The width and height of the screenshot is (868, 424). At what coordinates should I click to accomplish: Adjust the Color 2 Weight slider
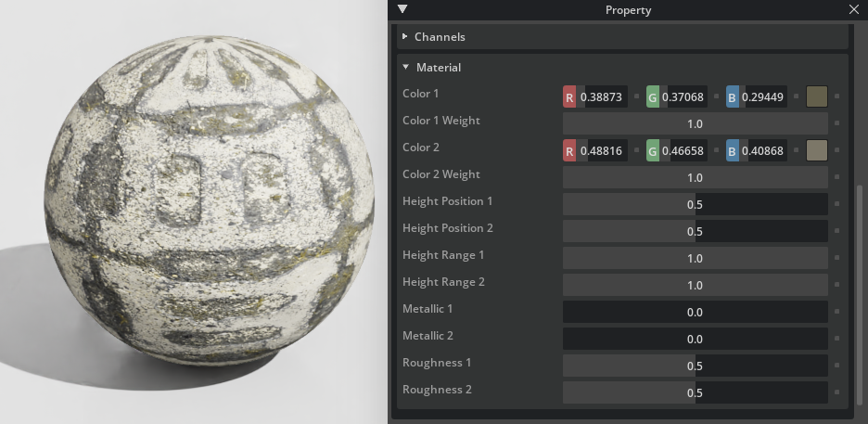pyautogui.click(x=696, y=177)
